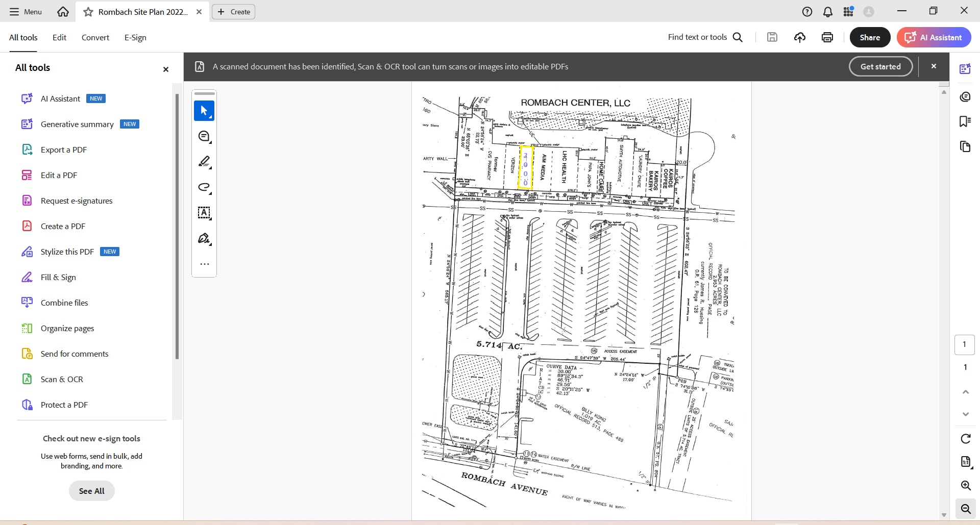Image resolution: width=980 pixels, height=525 pixels.
Task: Select the freehand Draw loop tool
Action: (x=204, y=187)
